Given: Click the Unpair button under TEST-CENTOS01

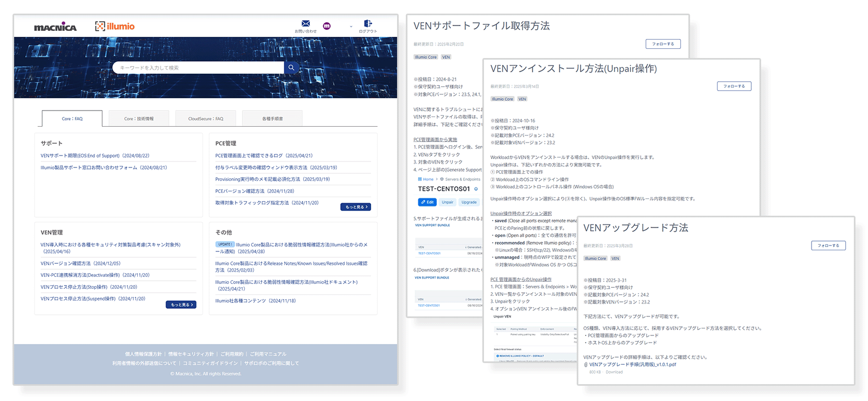Looking at the screenshot, I should pos(448,202).
